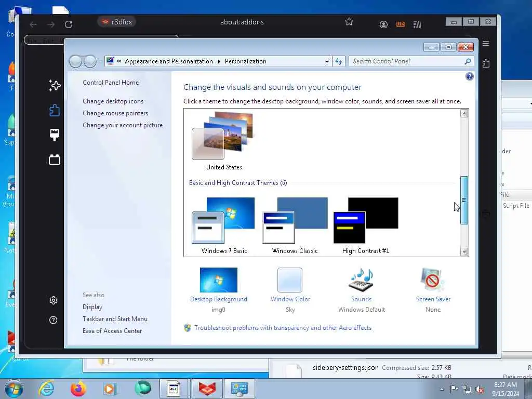Open Change mouse pointers link

115,113
